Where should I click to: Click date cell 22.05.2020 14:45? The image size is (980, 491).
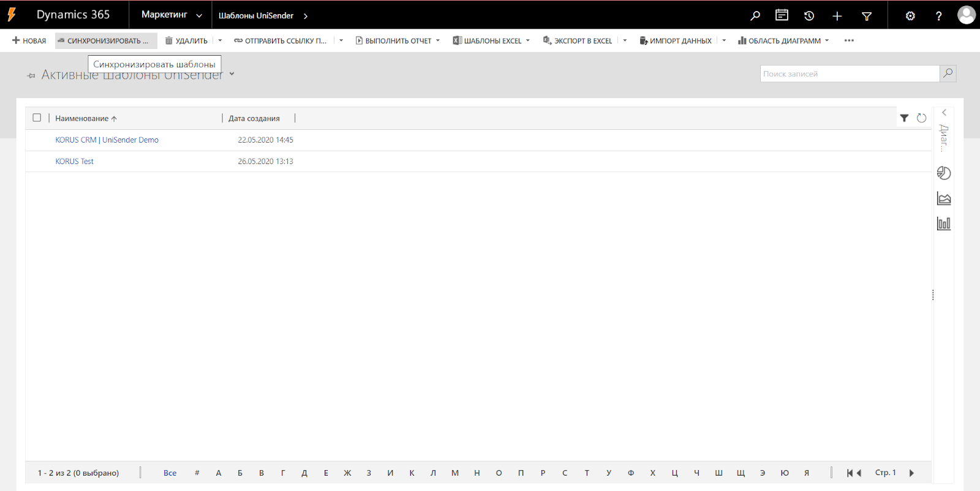pyautogui.click(x=265, y=140)
